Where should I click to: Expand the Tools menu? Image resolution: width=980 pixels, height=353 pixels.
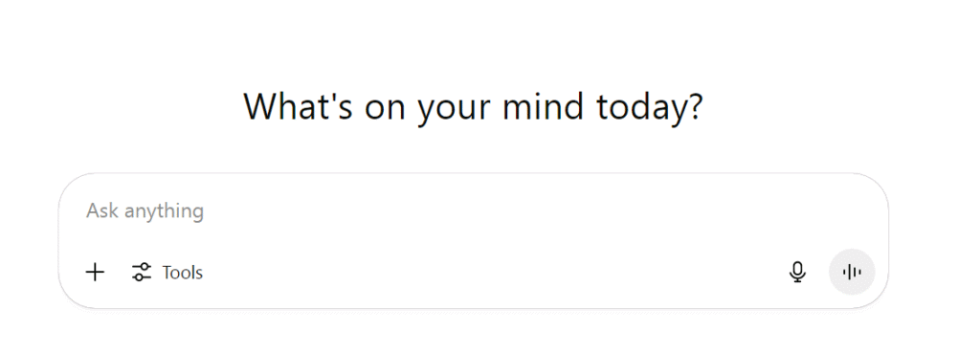point(167,273)
